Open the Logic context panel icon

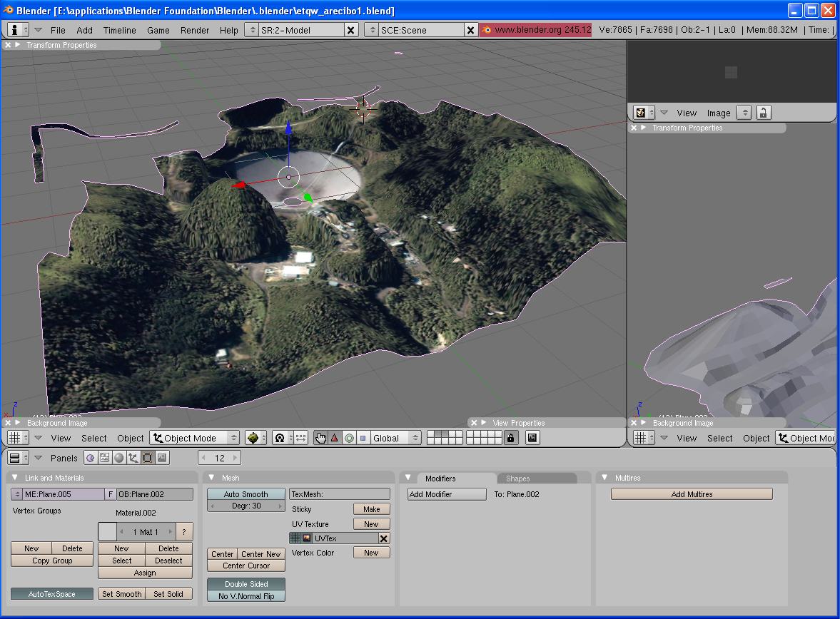[x=91, y=458]
